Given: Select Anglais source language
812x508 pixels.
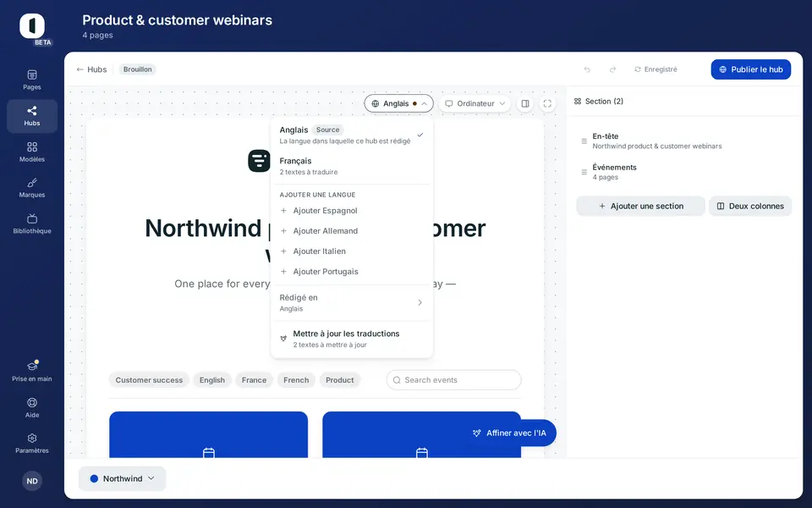Looking at the screenshot, I should click(352, 135).
